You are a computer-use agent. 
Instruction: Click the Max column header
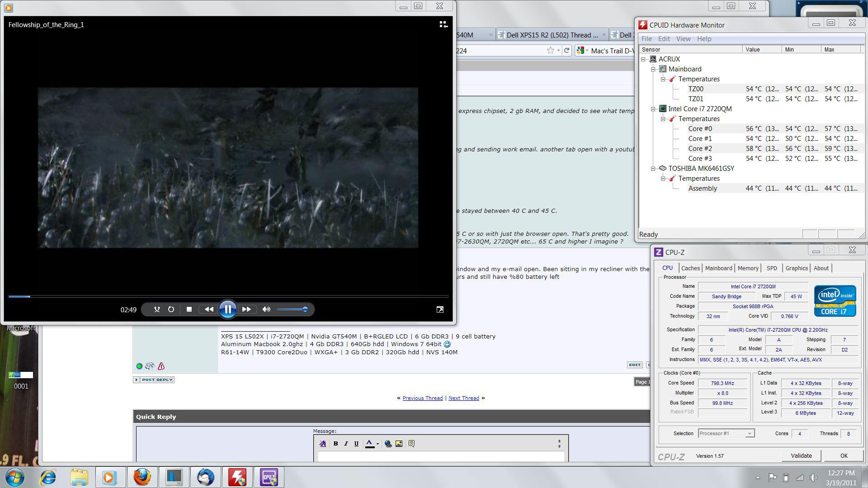coord(841,49)
